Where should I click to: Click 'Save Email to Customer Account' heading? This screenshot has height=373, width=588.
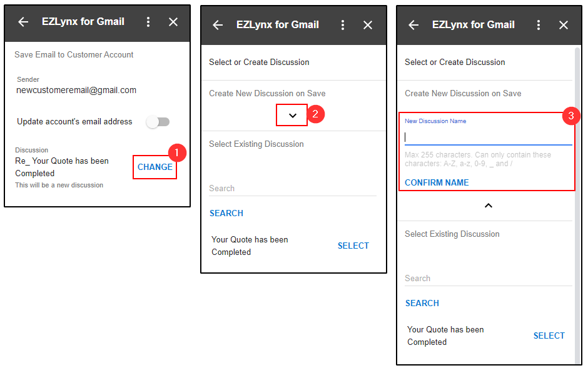coord(74,55)
